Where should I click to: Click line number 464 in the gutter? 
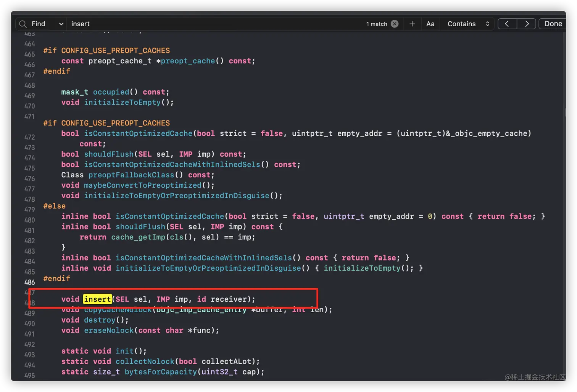click(30, 44)
